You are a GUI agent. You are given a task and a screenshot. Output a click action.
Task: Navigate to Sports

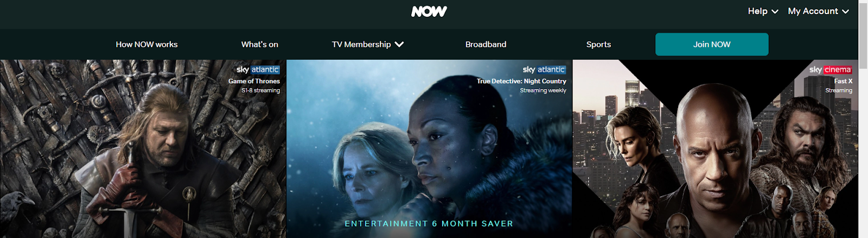pos(598,45)
